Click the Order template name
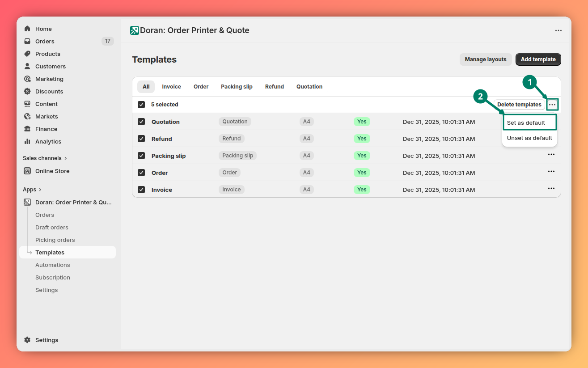Screen dimensions: 588x368 tap(160, 173)
